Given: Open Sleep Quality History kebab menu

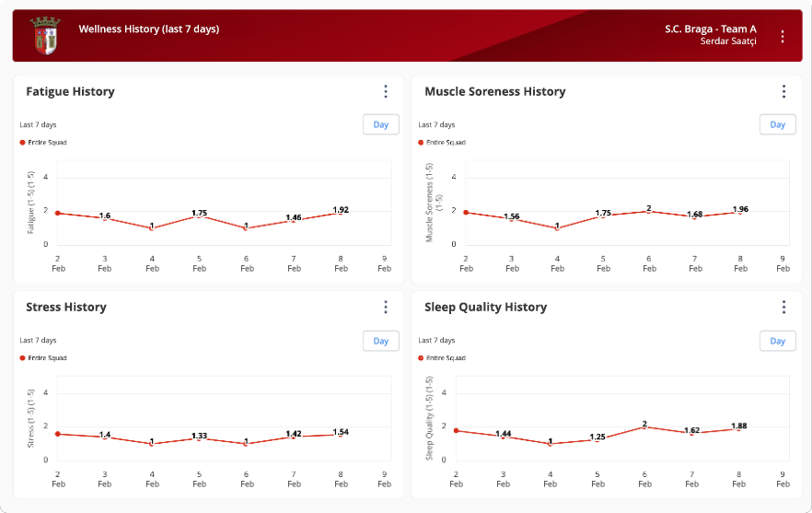Looking at the screenshot, I should click(x=783, y=308).
